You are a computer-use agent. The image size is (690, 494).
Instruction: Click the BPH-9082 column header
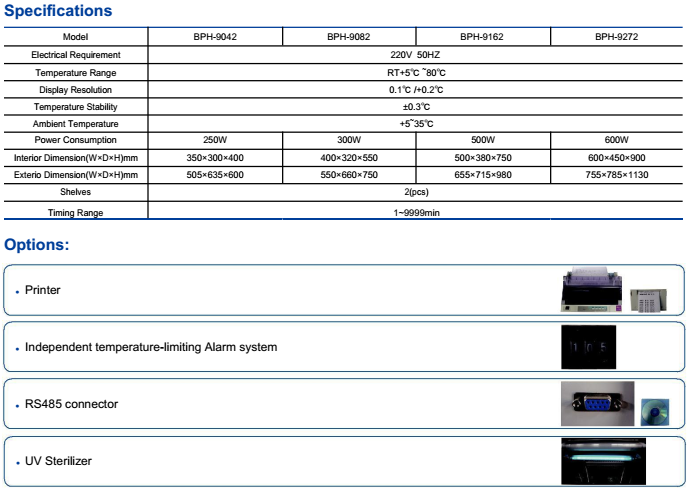(x=349, y=37)
